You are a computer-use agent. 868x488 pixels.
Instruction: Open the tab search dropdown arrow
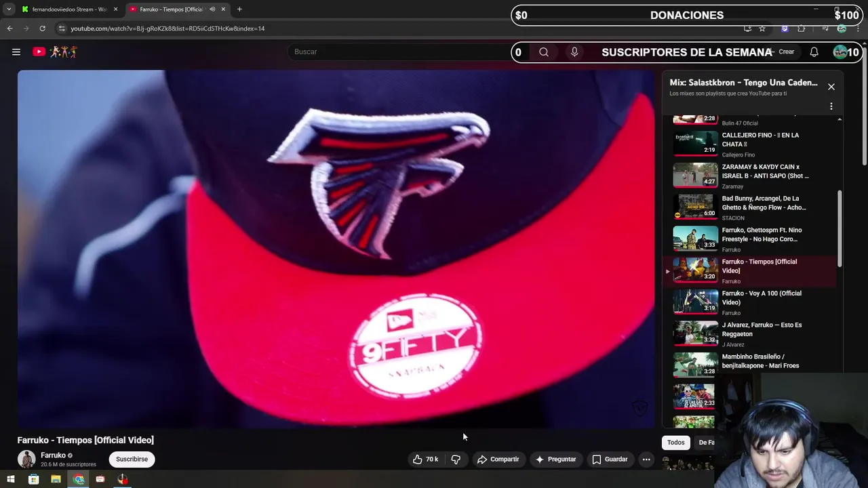9,9
